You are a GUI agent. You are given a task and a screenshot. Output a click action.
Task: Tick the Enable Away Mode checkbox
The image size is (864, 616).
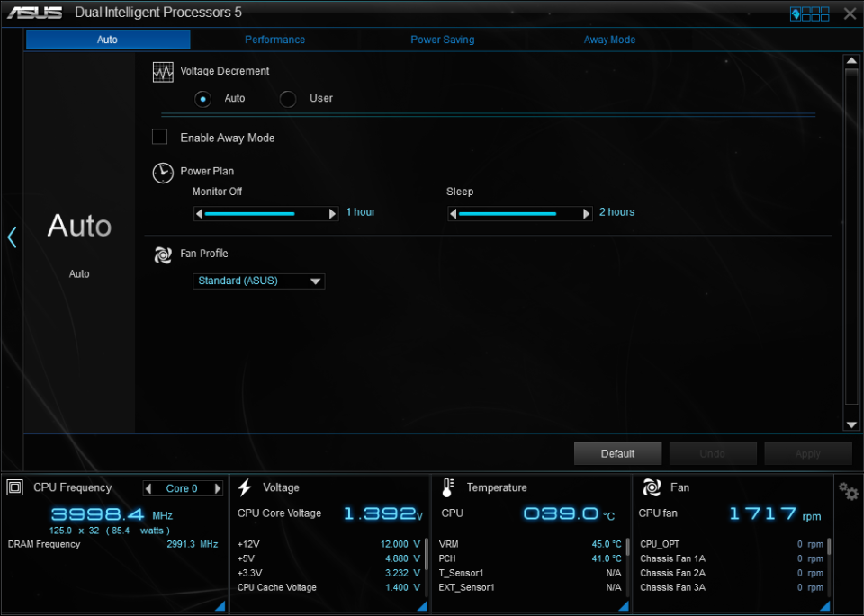click(160, 137)
